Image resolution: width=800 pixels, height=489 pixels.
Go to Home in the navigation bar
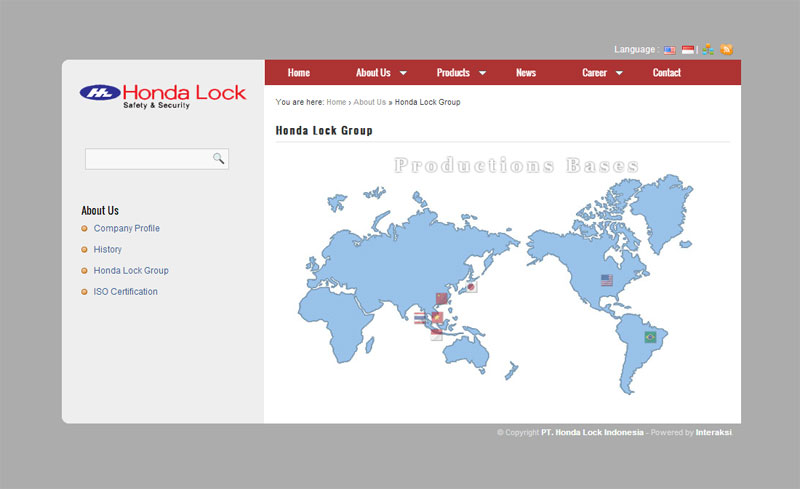point(298,72)
